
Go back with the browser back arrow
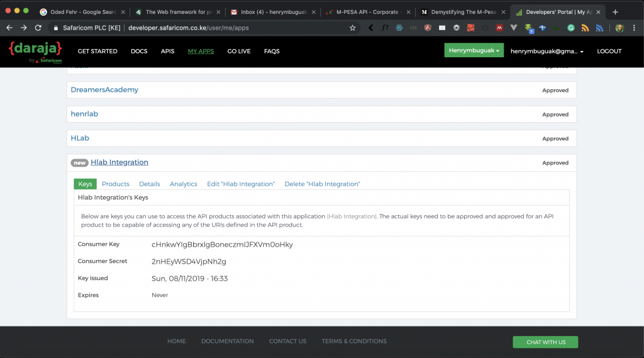[9, 28]
